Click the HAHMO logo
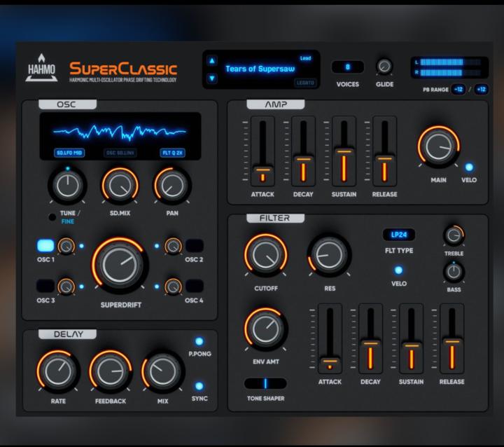The height and width of the screenshot is (447, 504). pyautogui.click(x=41, y=67)
